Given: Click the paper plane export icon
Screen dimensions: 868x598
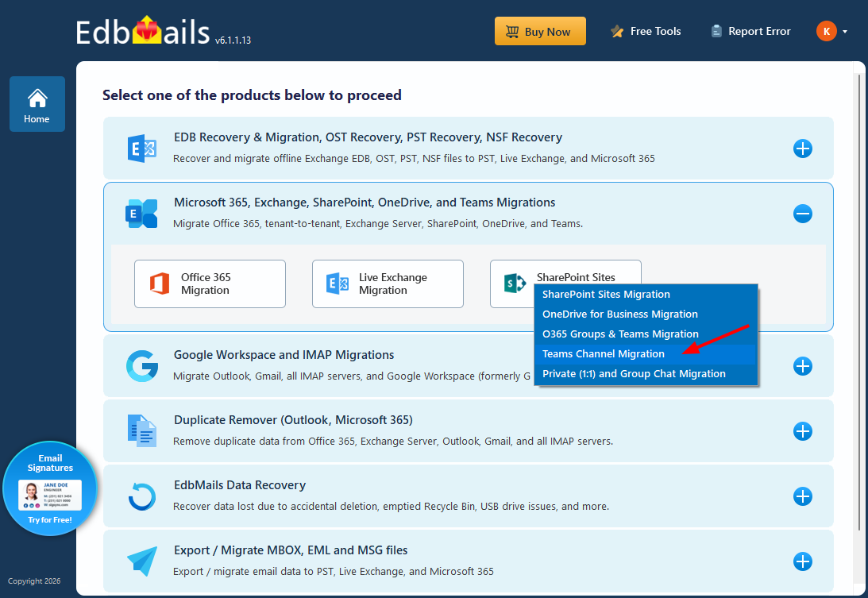Looking at the screenshot, I should 142,561.
